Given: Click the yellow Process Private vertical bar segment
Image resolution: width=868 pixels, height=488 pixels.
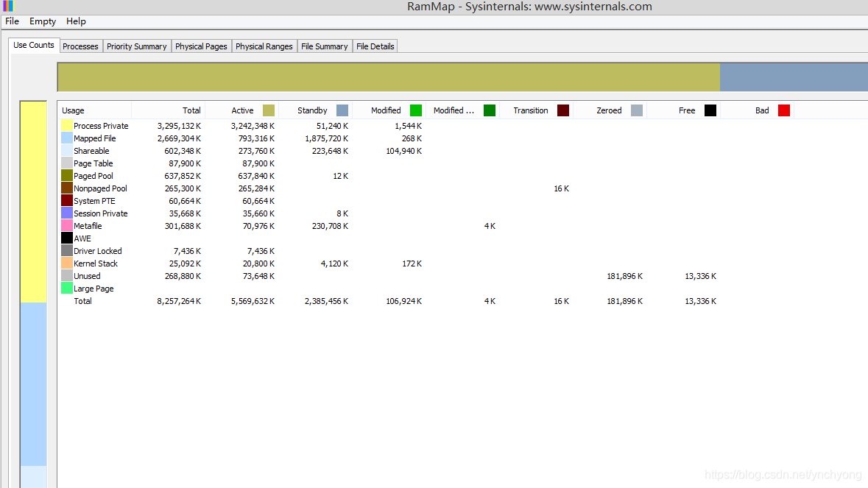Looking at the screenshot, I should tap(33, 202).
